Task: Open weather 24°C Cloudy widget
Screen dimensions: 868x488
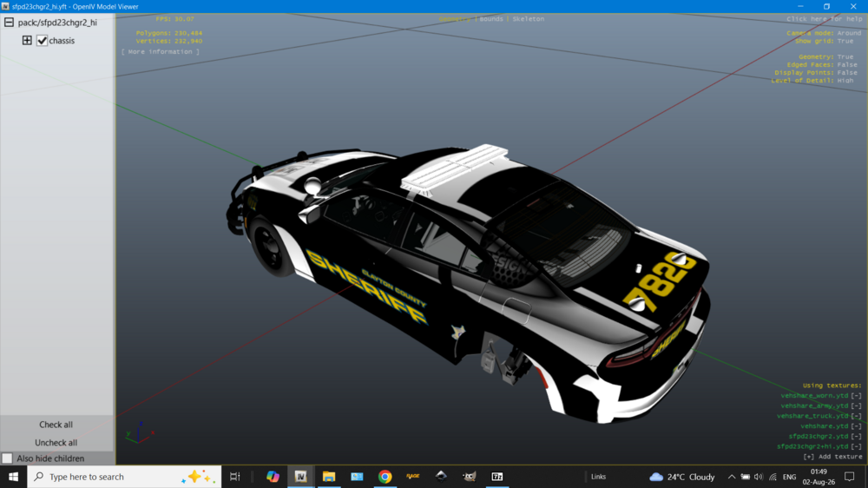Action: [682, 477]
